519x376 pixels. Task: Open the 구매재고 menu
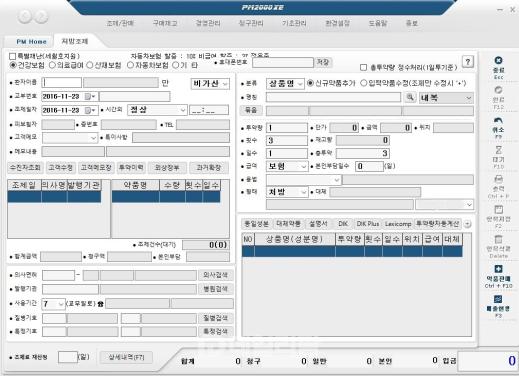(x=165, y=23)
